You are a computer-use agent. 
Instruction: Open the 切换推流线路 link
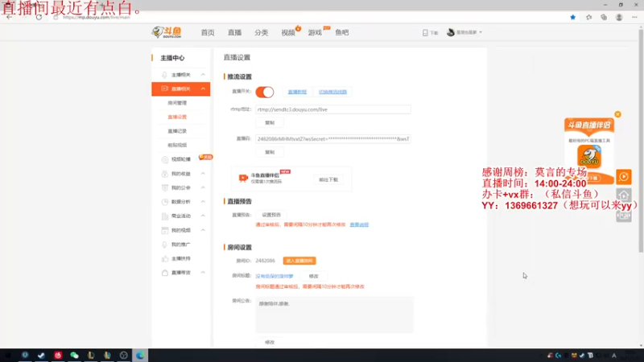point(332,92)
